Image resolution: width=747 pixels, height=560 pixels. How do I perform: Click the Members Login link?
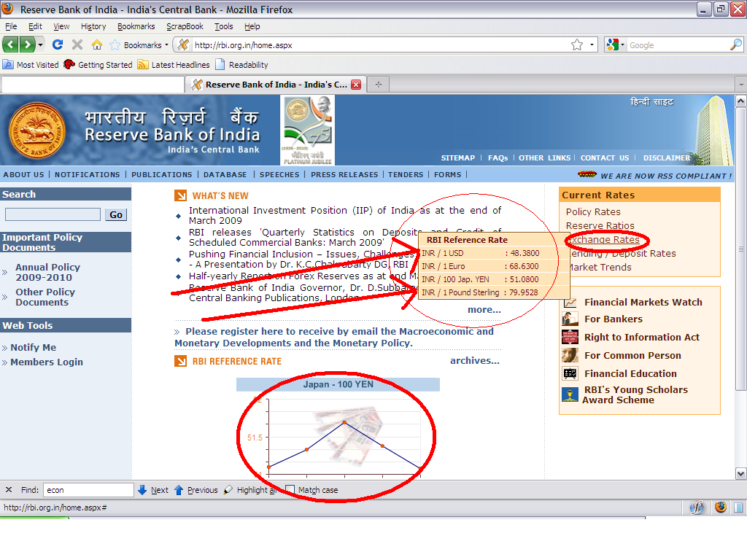coord(47,362)
